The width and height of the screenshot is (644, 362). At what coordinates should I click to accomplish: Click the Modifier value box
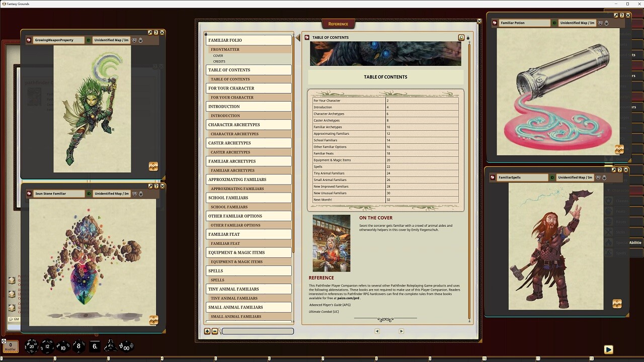coord(11,347)
